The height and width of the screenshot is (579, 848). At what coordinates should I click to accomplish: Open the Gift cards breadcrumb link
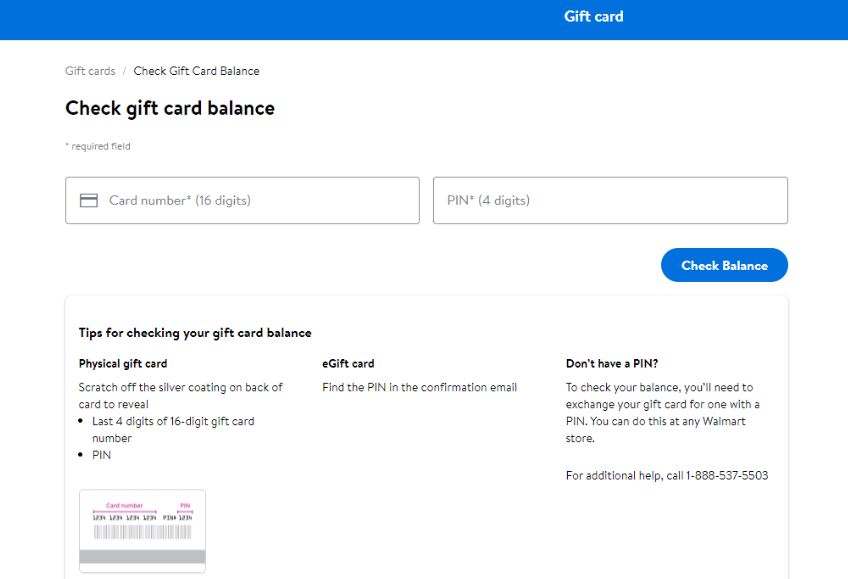pyautogui.click(x=90, y=71)
